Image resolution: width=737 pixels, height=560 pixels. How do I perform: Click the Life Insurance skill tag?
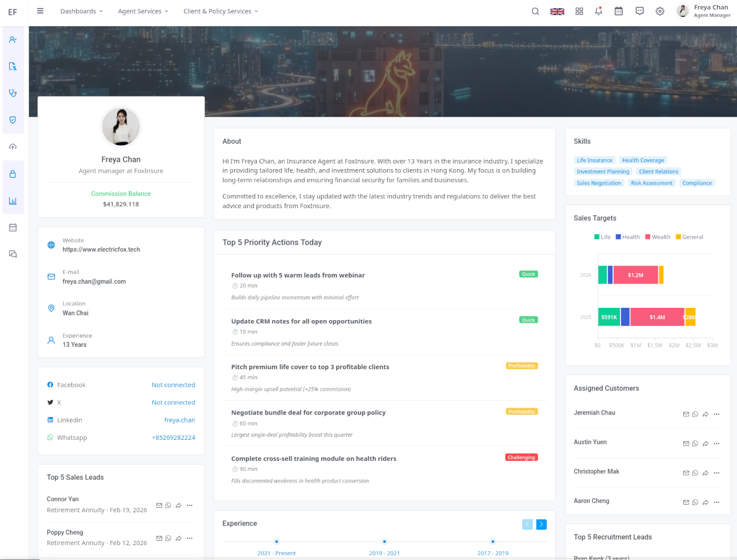(x=594, y=160)
